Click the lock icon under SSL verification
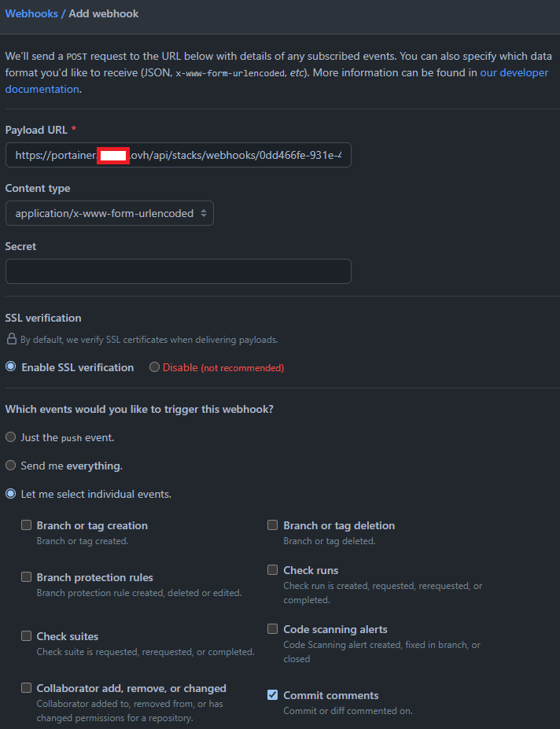 pyautogui.click(x=11, y=340)
